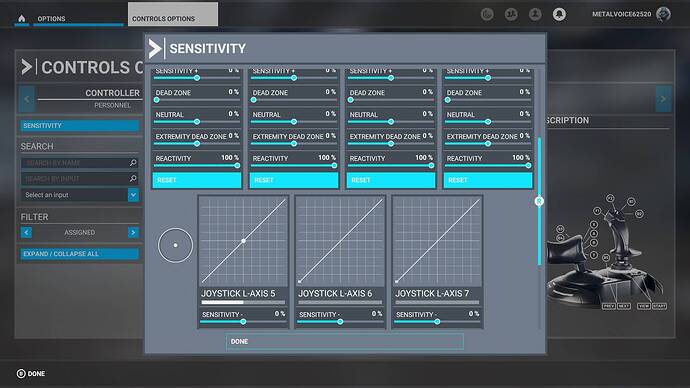Switch the Assigned filter to the previous option
Screen dimensions: 690x388
point(26,232)
